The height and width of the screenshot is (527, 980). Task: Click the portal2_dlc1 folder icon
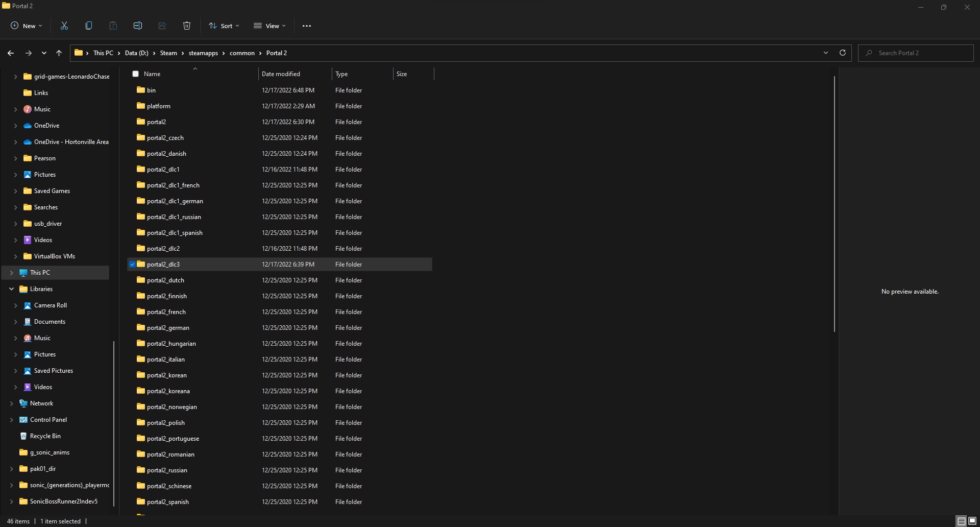click(141, 169)
